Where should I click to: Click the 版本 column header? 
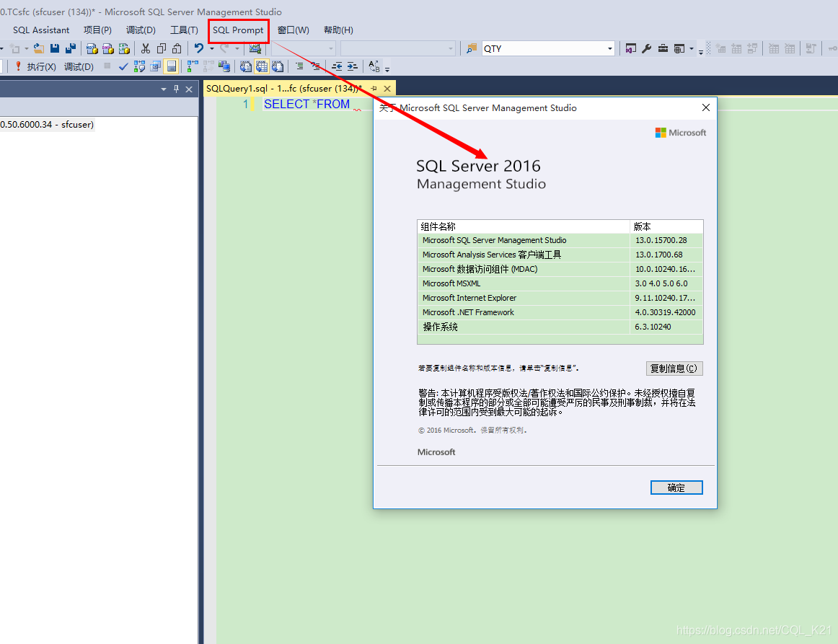[x=666, y=226]
